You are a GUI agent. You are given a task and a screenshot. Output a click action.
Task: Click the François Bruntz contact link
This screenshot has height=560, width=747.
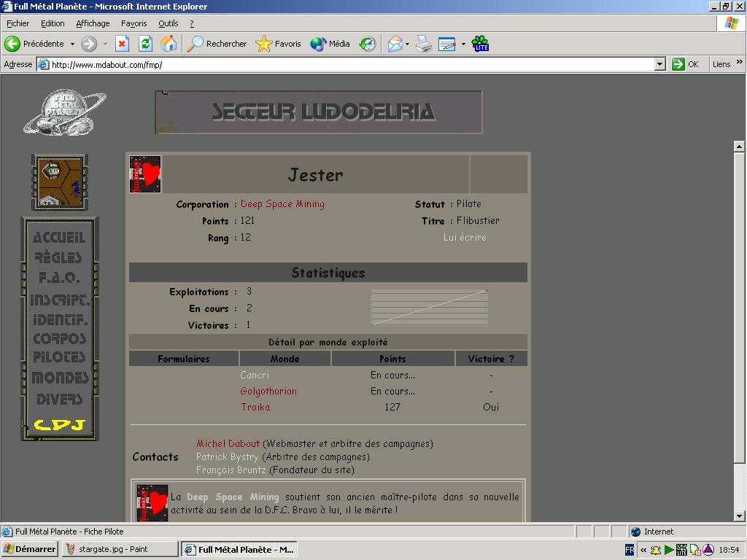231,470
